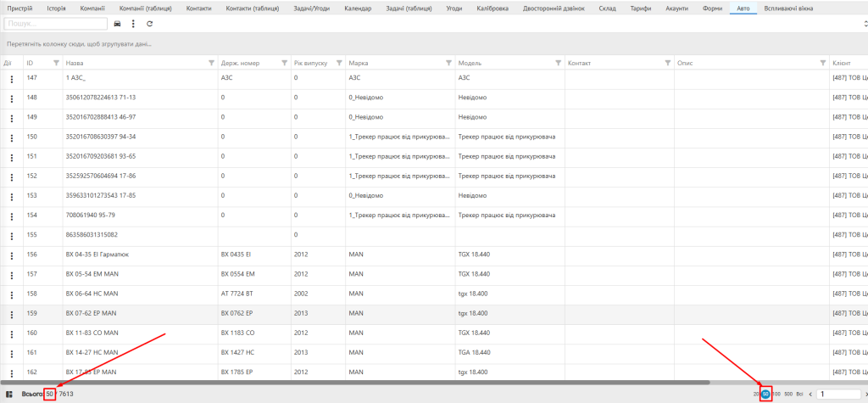Open the actions menu for row ID 153
Screen dimensions: 868x403
12,197
